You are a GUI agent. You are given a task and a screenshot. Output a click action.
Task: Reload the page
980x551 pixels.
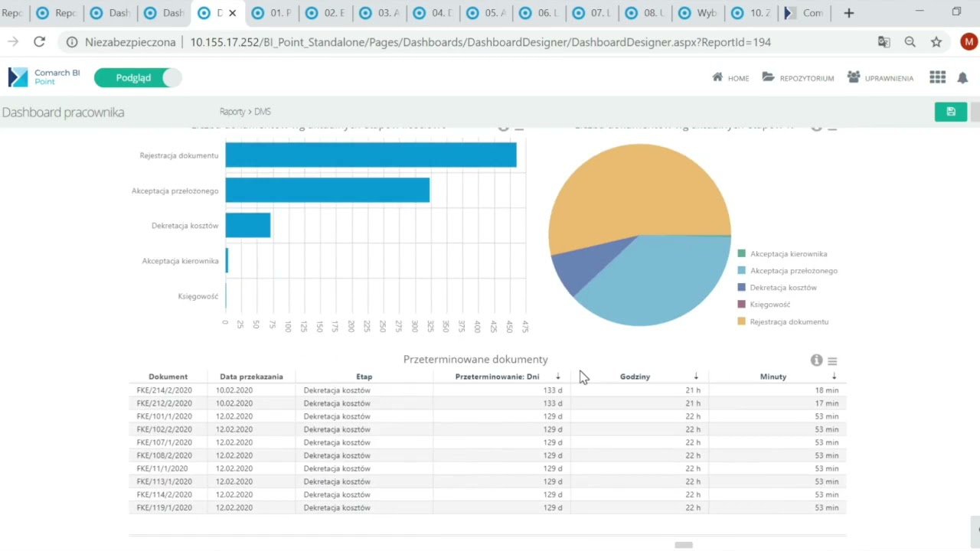click(39, 42)
